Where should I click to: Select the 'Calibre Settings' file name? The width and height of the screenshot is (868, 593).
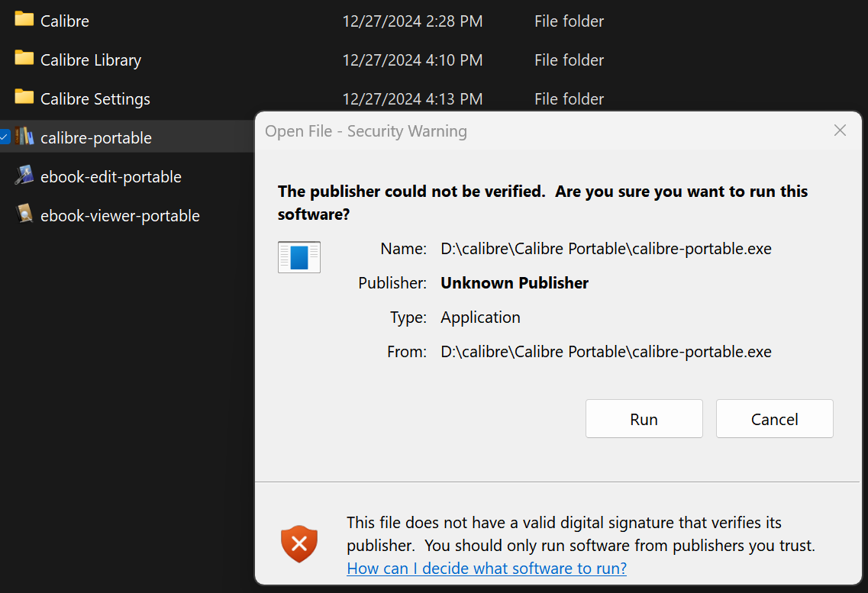coord(95,98)
